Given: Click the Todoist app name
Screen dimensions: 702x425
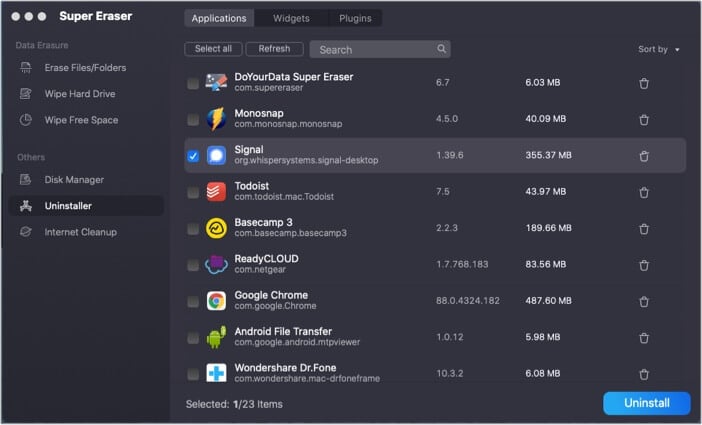Looking at the screenshot, I should pos(252,186).
